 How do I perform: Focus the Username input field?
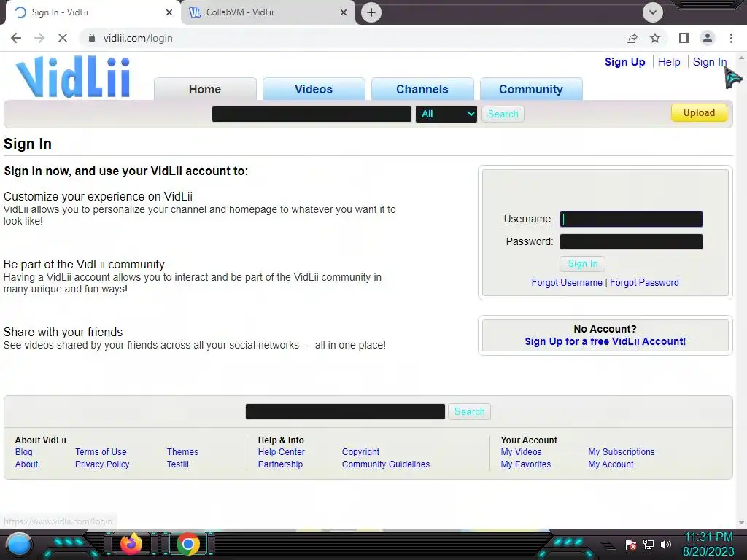pyautogui.click(x=631, y=219)
